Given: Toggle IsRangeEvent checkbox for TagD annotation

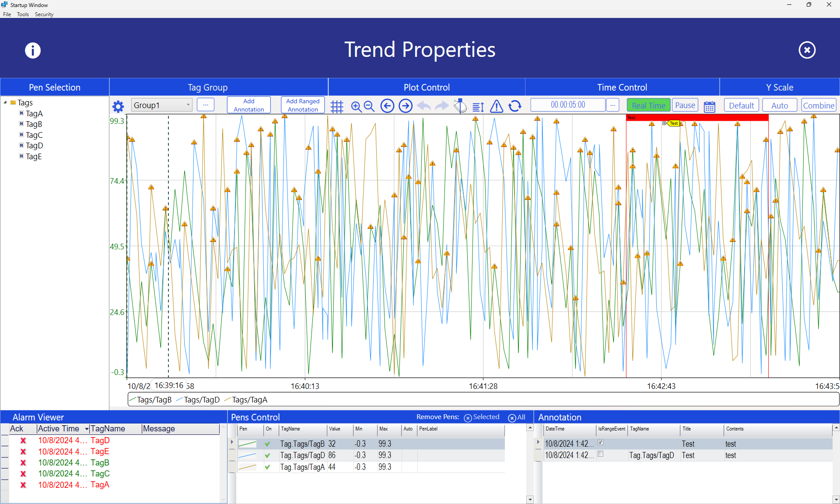Looking at the screenshot, I should [x=600, y=454].
